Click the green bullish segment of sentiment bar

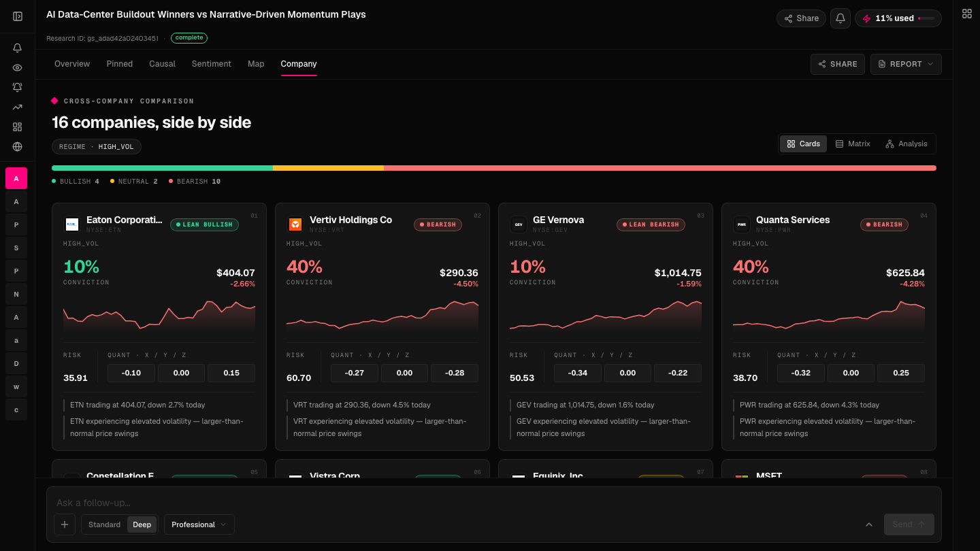[163, 168]
